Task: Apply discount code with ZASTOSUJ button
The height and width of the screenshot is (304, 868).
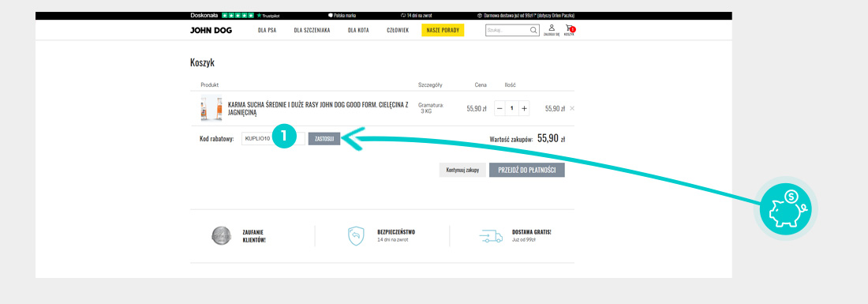Action: [x=324, y=139]
